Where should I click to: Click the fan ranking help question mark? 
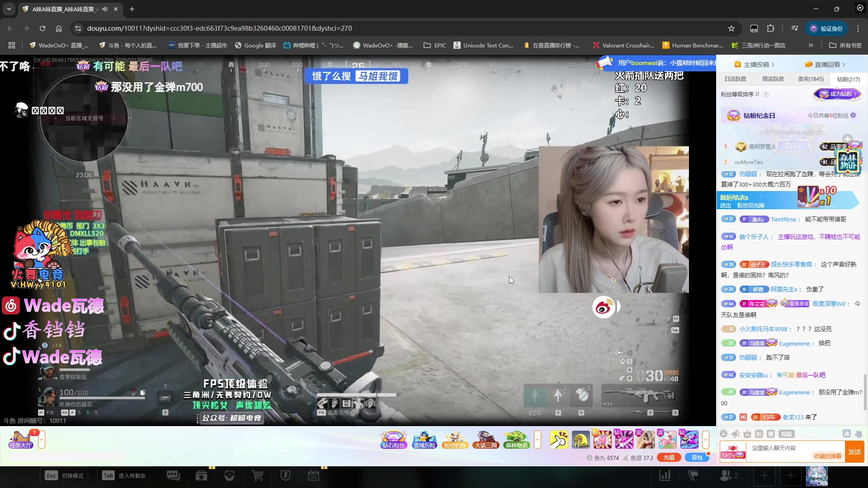coord(766,94)
